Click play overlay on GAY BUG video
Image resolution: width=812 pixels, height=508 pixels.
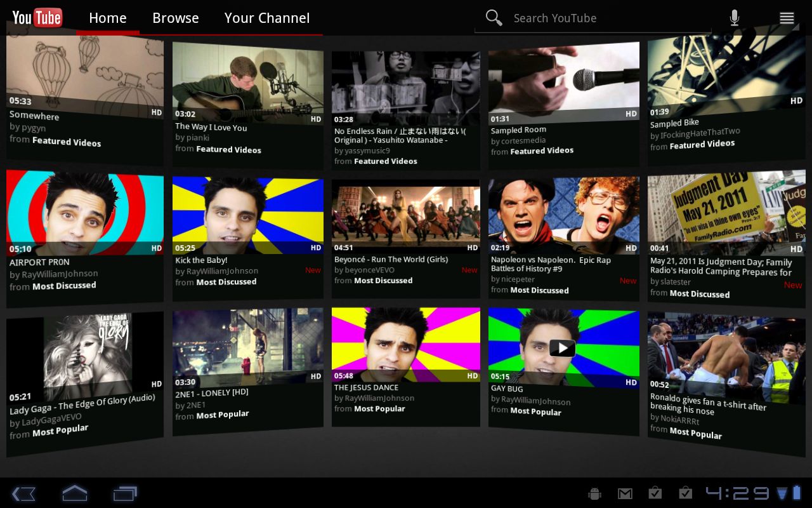[x=562, y=348]
